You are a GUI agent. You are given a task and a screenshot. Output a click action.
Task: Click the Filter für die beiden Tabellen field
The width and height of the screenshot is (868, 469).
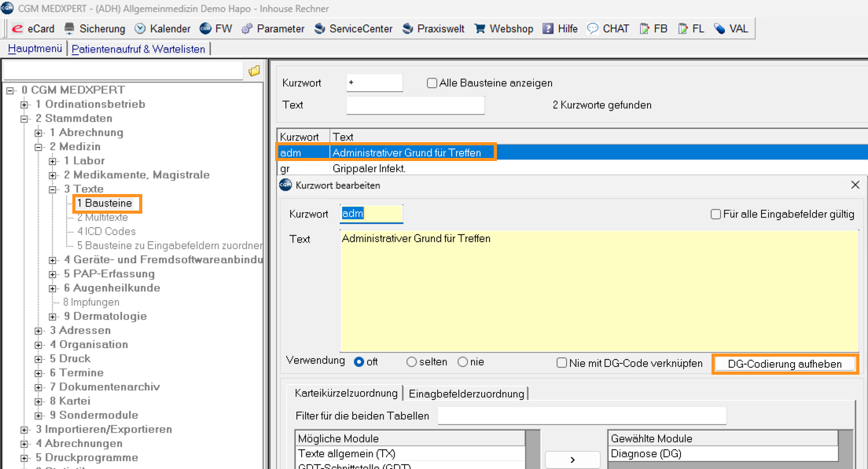[582, 416]
